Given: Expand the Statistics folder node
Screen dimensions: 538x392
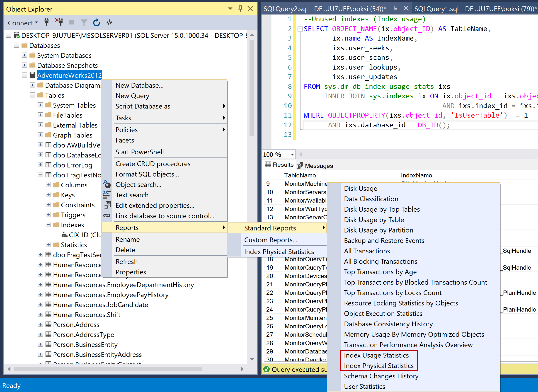Looking at the screenshot, I should coord(48,245).
